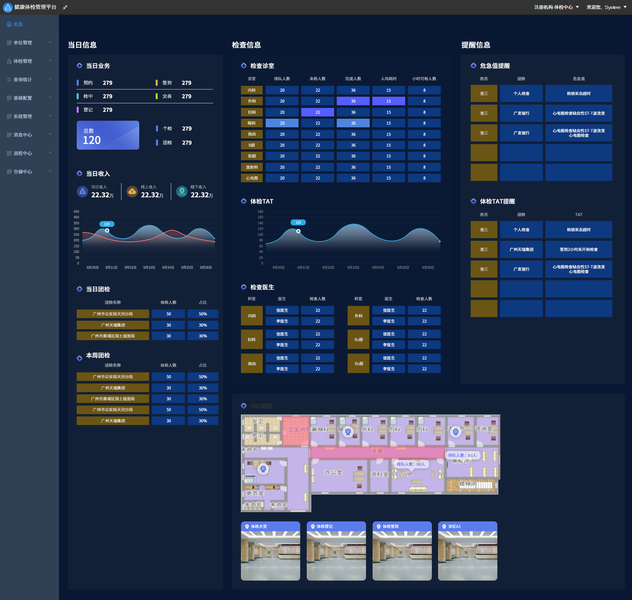The width and height of the screenshot is (632, 600).
Task: Open the 体检中心 organization dropdown in header
Action: click(x=556, y=7)
